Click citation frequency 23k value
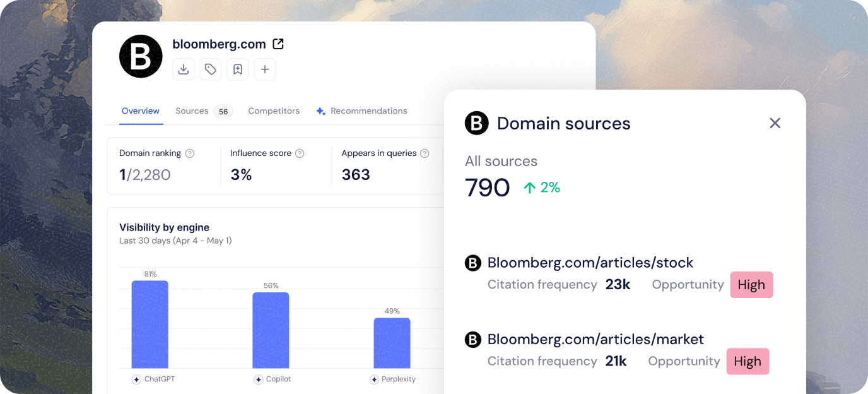This screenshot has width=868, height=394. (618, 285)
